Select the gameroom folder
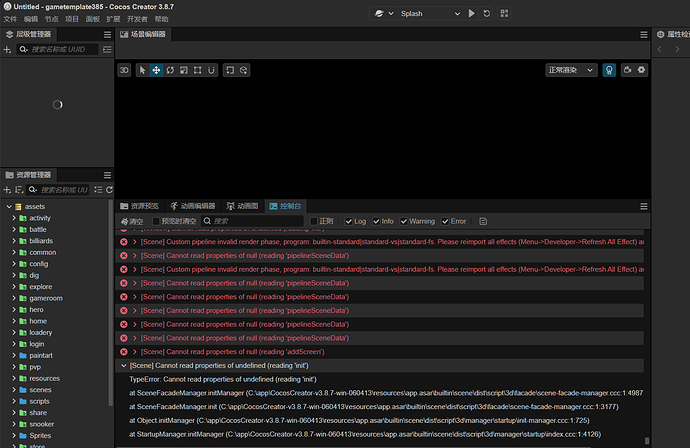 click(46, 298)
